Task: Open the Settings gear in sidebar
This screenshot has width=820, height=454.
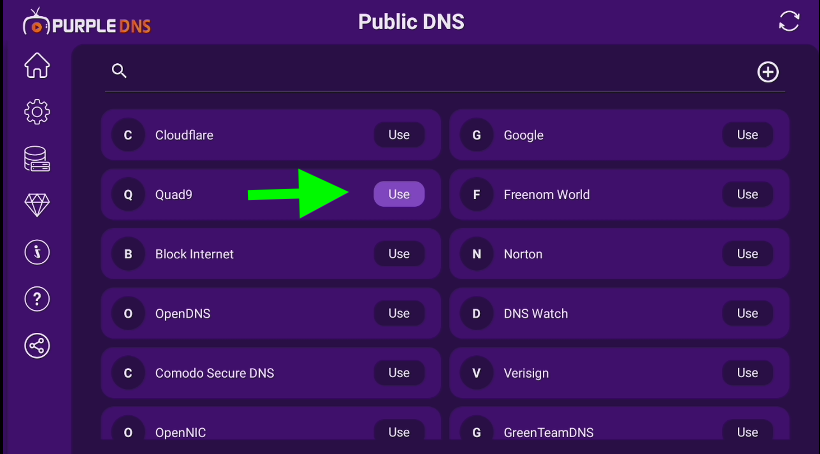Action: [37, 112]
